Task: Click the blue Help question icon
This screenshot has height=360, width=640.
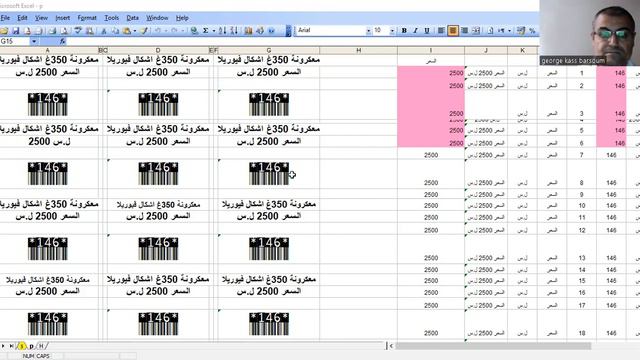Action: (271, 31)
